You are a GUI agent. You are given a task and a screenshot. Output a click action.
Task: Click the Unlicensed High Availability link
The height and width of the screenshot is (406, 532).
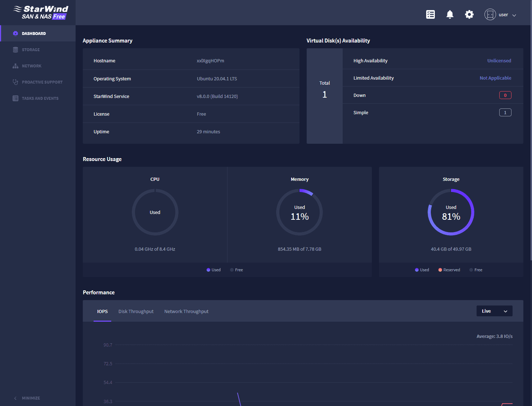499,61
